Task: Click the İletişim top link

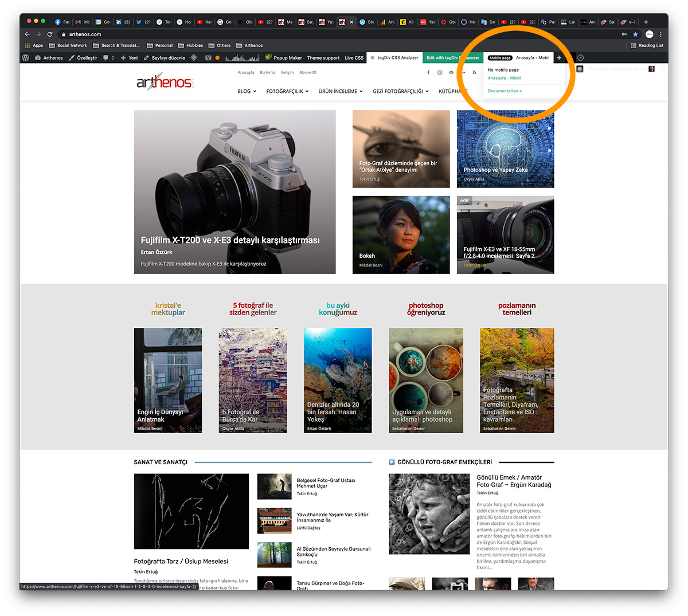Action: pyautogui.click(x=287, y=73)
